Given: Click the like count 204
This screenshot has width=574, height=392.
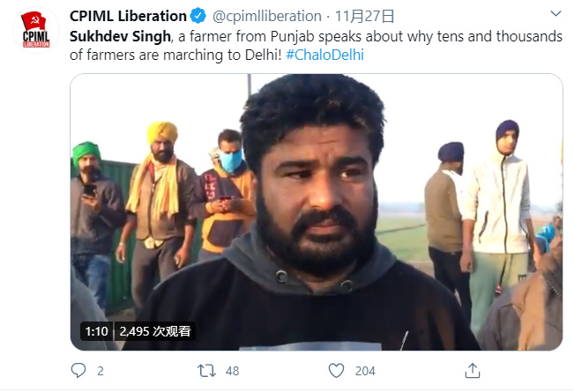Looking at the screenshot, I should (365, 371).
